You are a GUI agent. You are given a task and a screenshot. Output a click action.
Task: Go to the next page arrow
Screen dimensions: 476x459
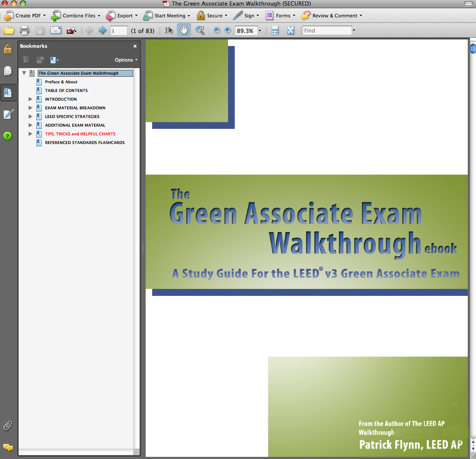tap(103, 30)
